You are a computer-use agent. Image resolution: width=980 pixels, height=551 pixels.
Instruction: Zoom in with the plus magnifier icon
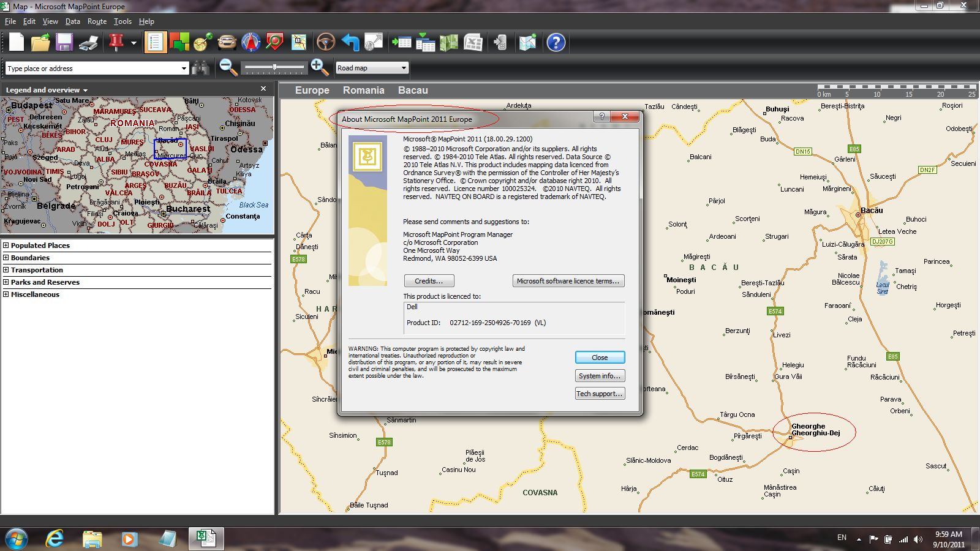(319, 67)
